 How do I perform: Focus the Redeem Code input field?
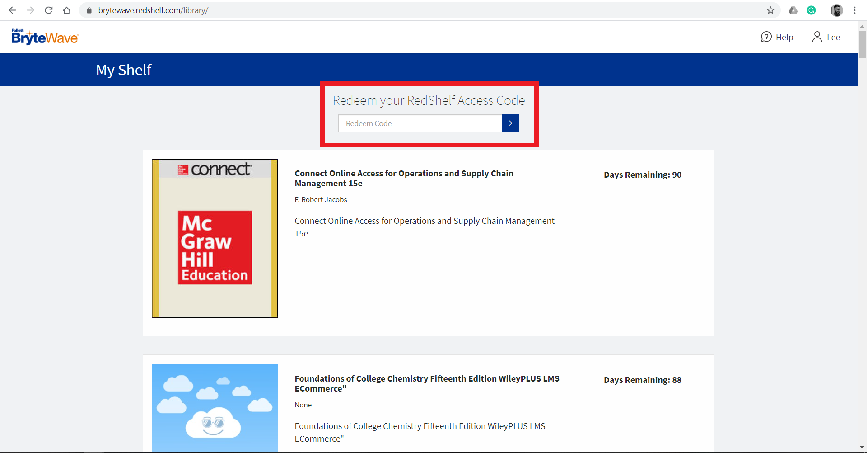420,123
